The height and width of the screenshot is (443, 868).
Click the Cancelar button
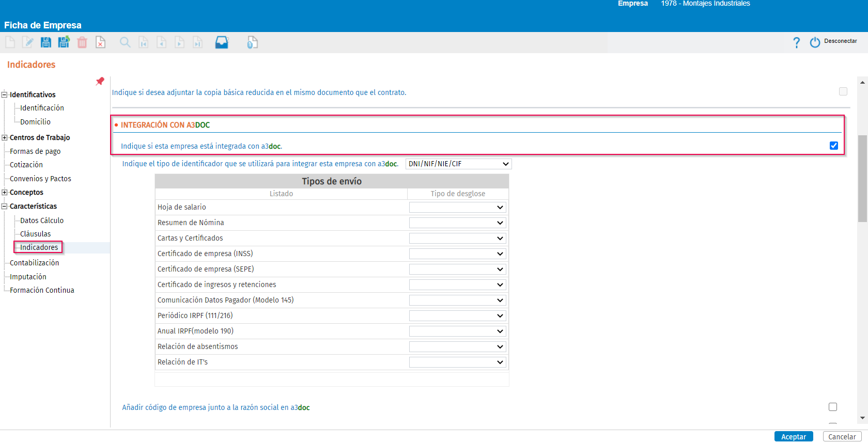(x=842, y=437)
